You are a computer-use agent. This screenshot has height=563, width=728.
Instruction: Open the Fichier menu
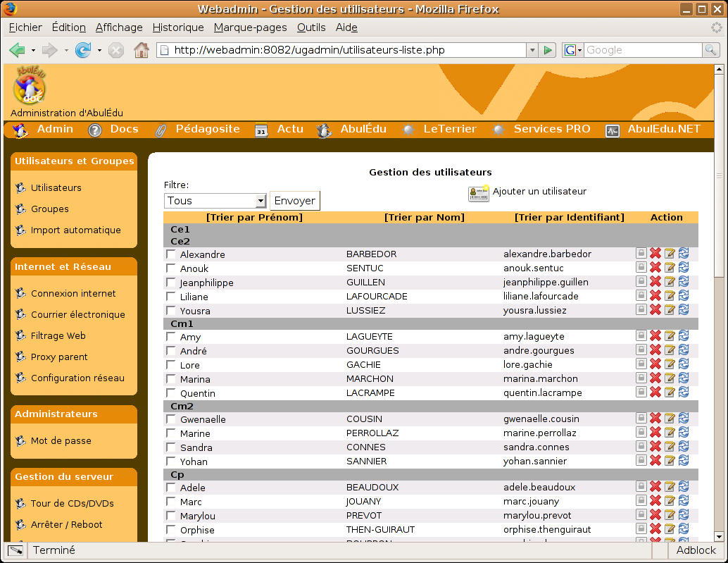point(25,27)
